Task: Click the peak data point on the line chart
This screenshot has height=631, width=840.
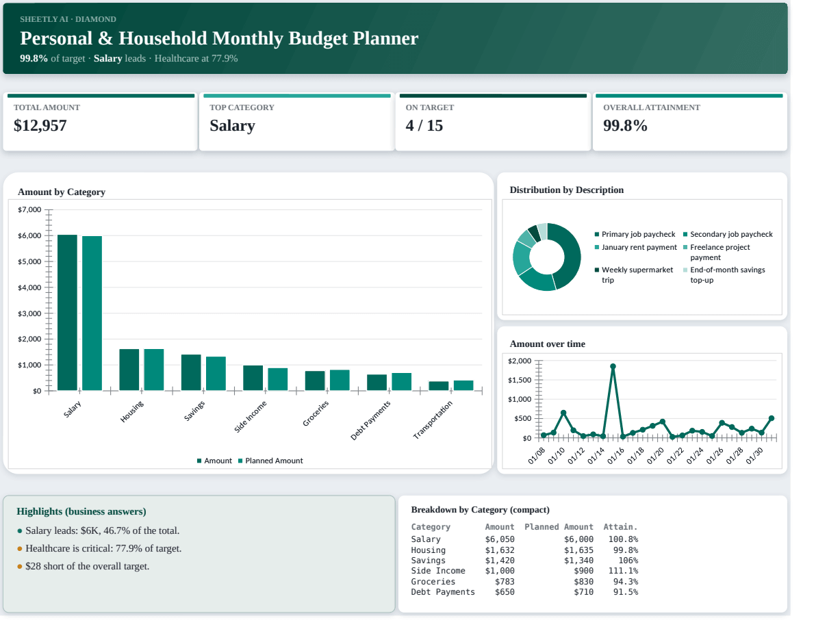Action: point(613,366)
